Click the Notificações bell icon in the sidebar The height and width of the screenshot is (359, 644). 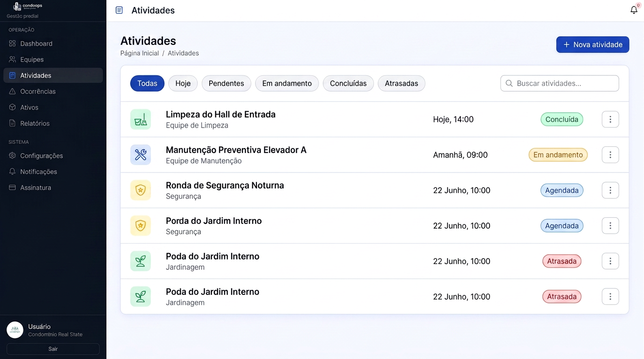13,172
